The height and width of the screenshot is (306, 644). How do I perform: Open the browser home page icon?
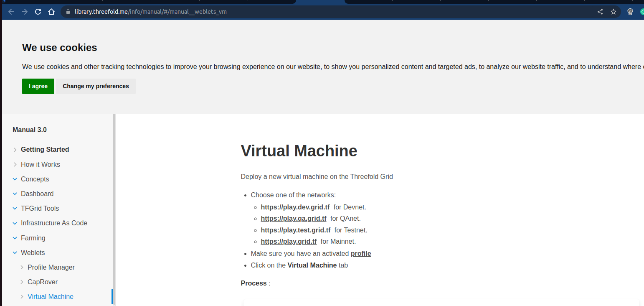click(x=51, y=12)
